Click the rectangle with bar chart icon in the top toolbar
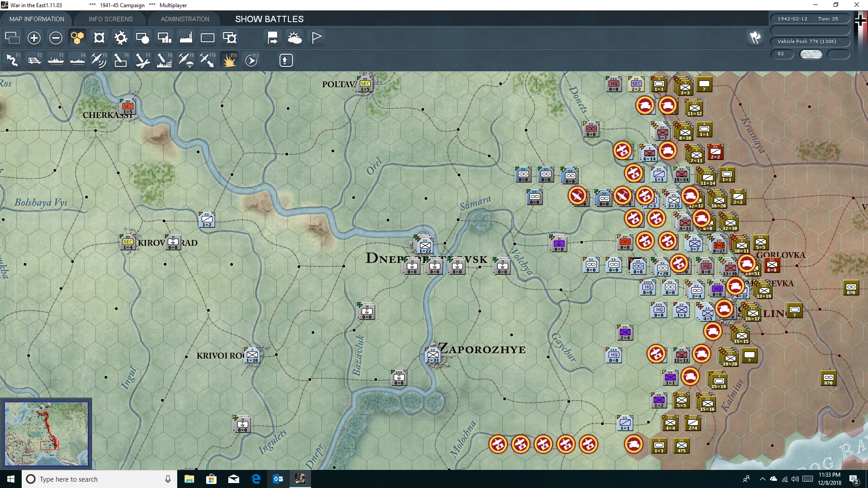This screenshot has width=868, height=488. point(164,38)
